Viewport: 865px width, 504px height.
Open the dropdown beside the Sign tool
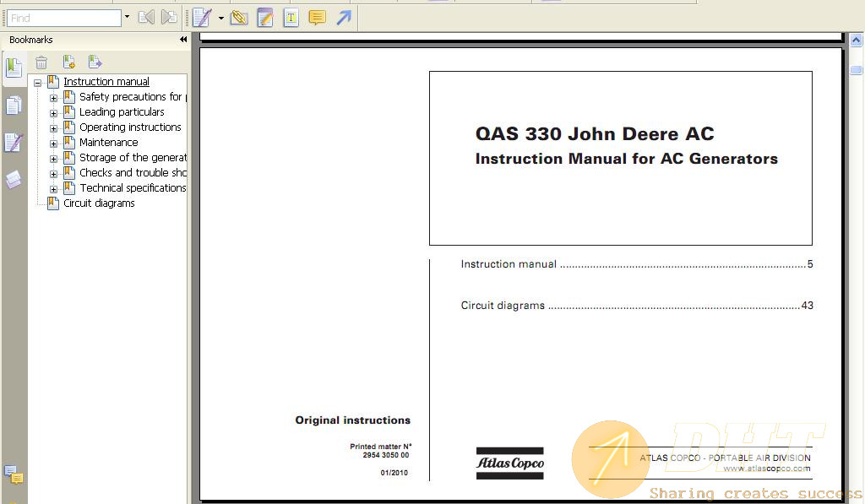[220, 19]
